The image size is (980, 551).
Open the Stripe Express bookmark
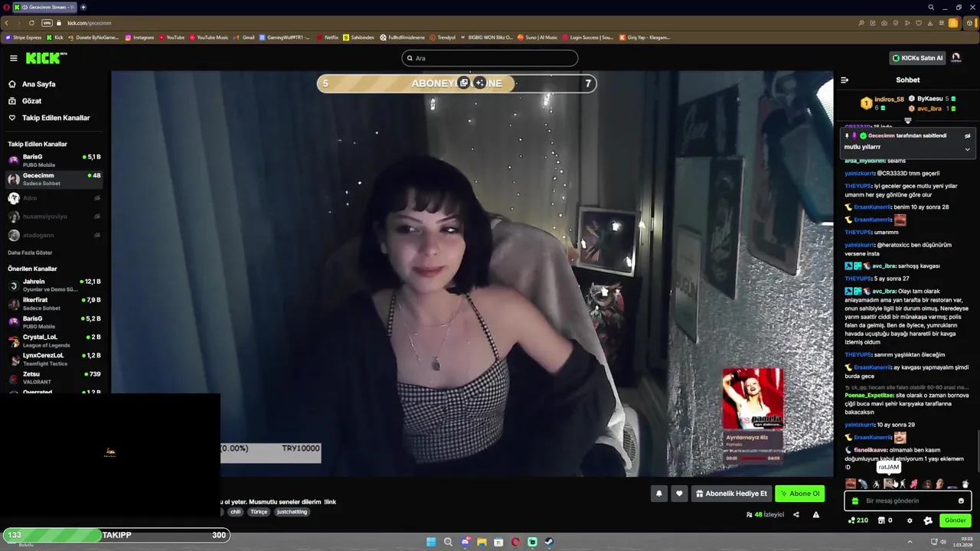pos(23,37)
